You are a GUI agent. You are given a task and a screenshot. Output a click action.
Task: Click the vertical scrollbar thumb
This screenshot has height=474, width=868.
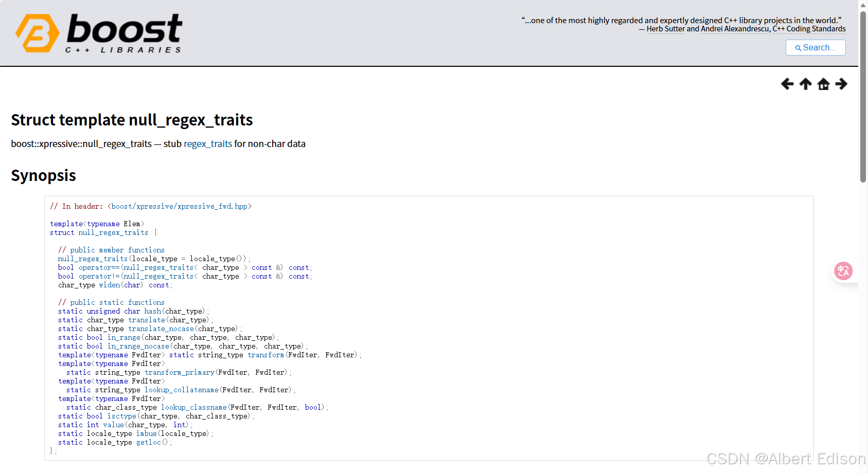click(x=863, y=98)
